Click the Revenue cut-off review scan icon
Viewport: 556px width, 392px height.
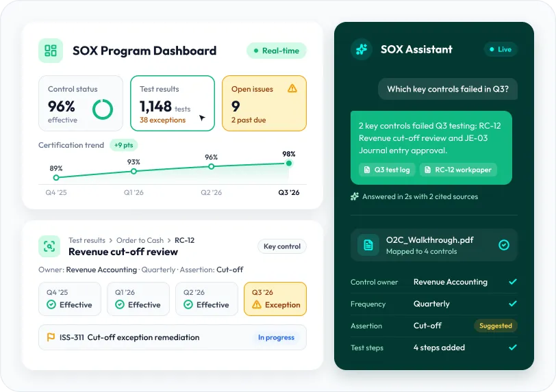(49, 246)
